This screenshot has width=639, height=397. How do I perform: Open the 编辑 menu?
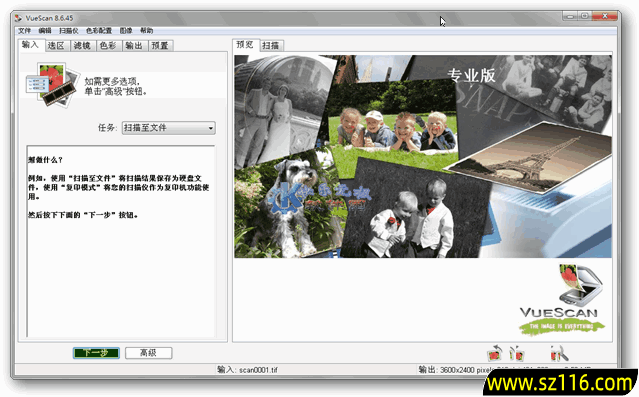pyautogui.click(x=45, y=31)
